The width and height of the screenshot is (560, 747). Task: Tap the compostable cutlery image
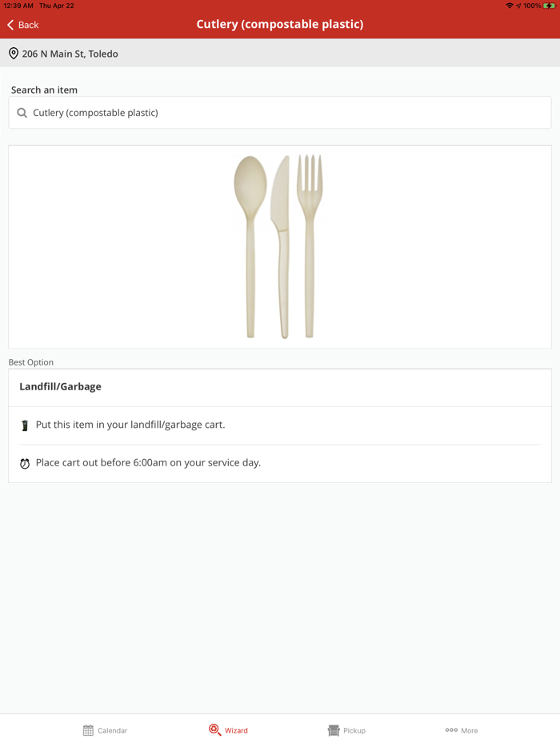pos(279,247)
